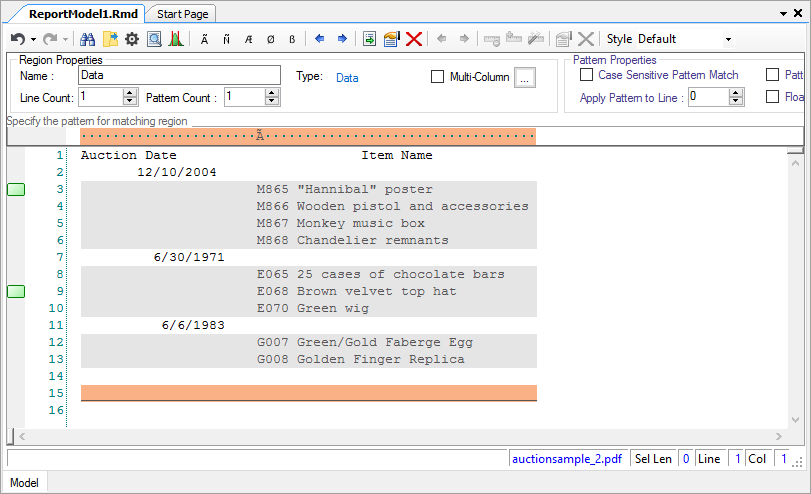The image size is (811, 494).
Task: Click the Ã pattern character icon
Action: click(205, 39)
